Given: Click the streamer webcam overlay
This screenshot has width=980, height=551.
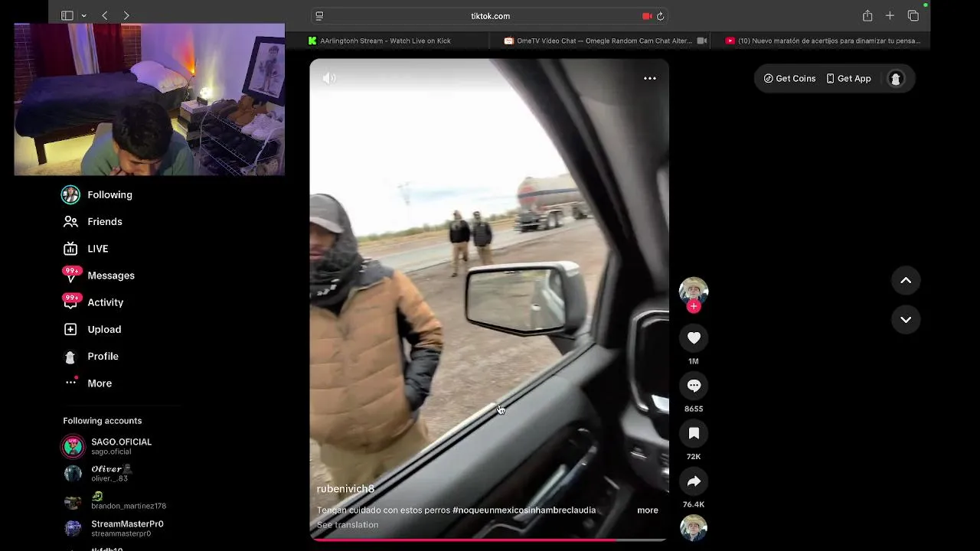Looking at the screenshot, I should pyautogui.click(x=149, y=99).
